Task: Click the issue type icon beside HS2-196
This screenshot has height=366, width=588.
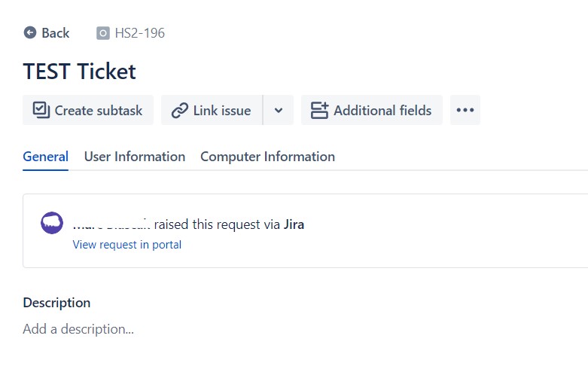Action: (102, 33)
